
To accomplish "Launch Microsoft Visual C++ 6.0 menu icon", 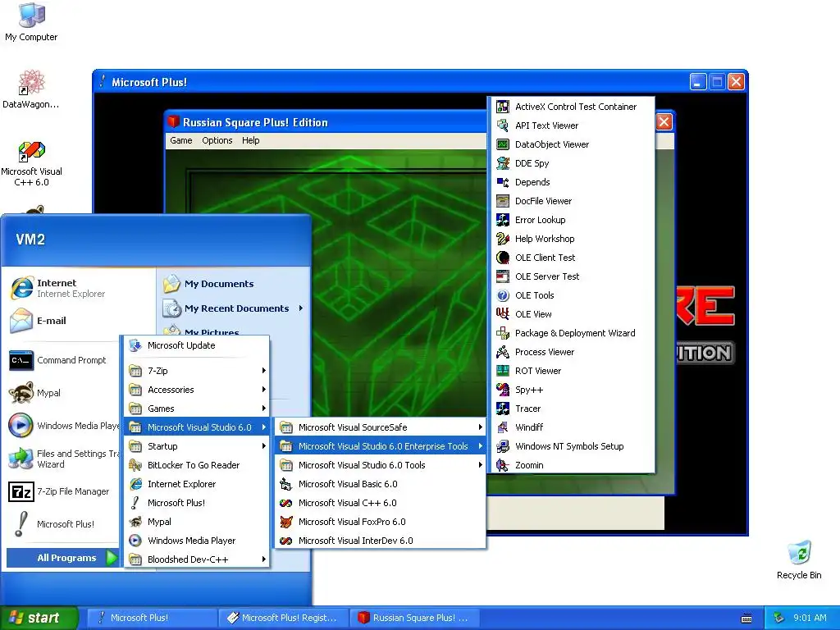I will (x=286, y=503).
